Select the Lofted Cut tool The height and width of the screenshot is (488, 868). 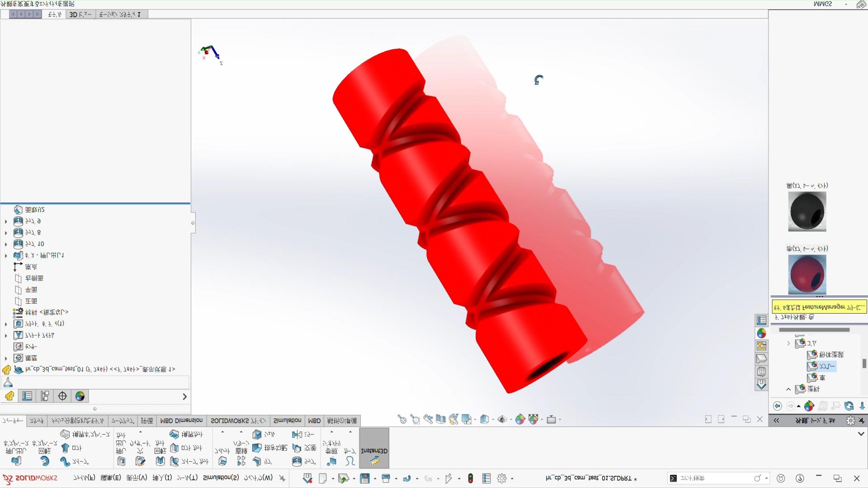pos(185,448)
